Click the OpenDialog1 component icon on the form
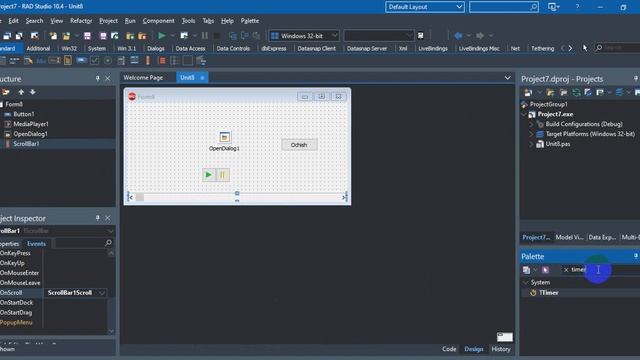This screenshot has width=640, height=360. tap(224, 137)
